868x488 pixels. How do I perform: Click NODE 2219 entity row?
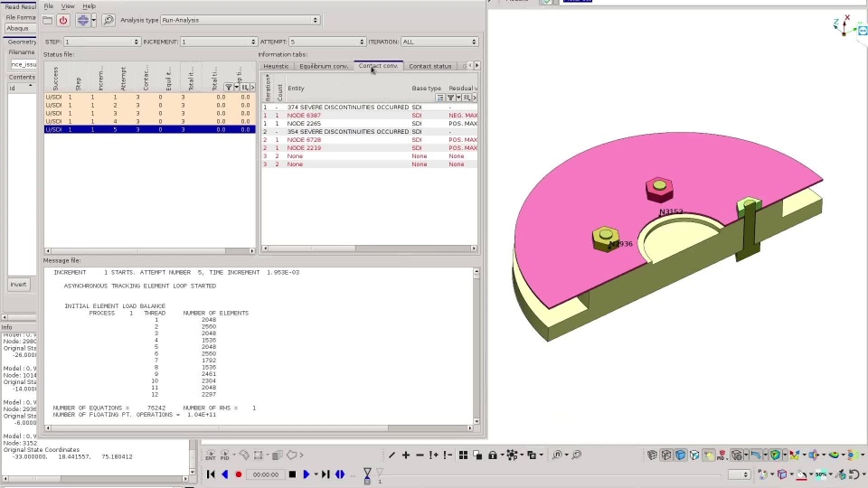[369, 147]
